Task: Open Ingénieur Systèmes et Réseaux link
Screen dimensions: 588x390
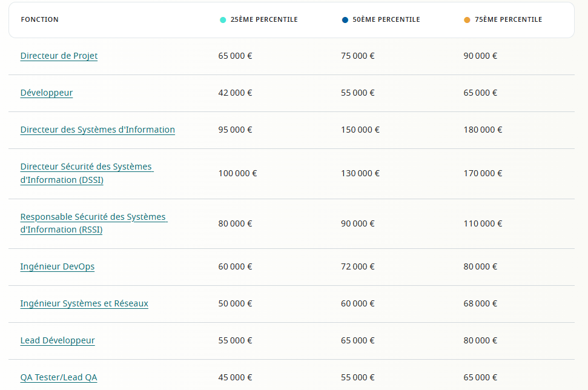Action: tap(84, 303)
